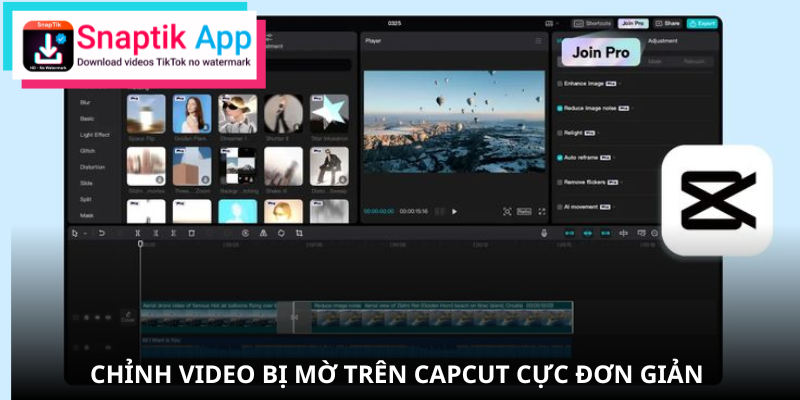Enable the Remove flickers checkbox

560,182
